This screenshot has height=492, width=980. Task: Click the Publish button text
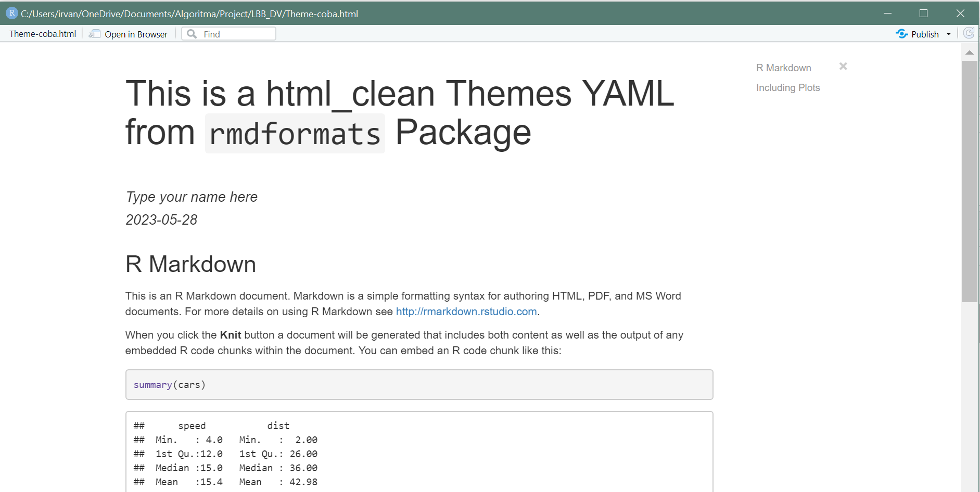coord(925,34)
